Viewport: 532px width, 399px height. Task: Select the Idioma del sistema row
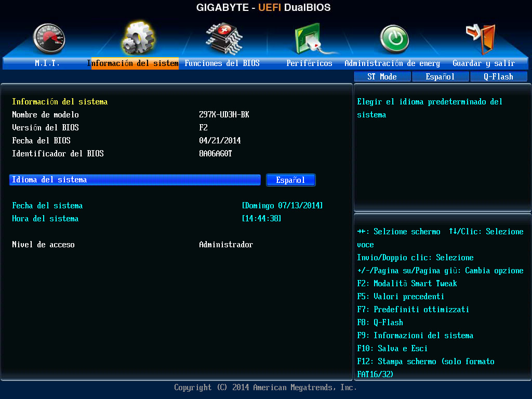(x=135, y=180)
